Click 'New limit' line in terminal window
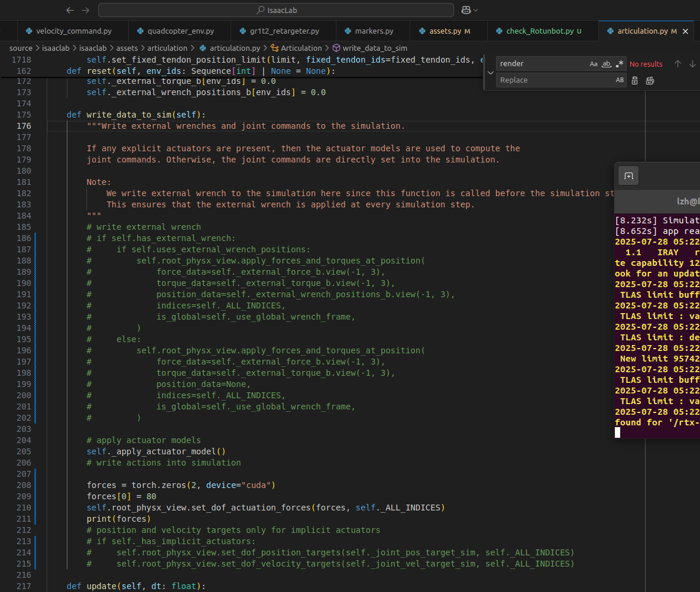Screen dimensions: 700x592 pyautogui.click(x=657, y=359)
